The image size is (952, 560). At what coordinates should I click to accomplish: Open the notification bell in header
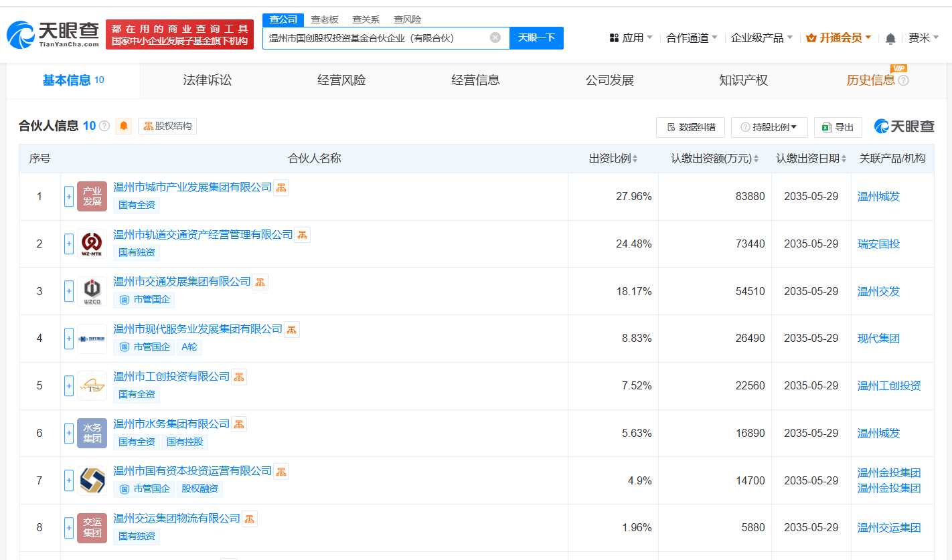(890, 38)
